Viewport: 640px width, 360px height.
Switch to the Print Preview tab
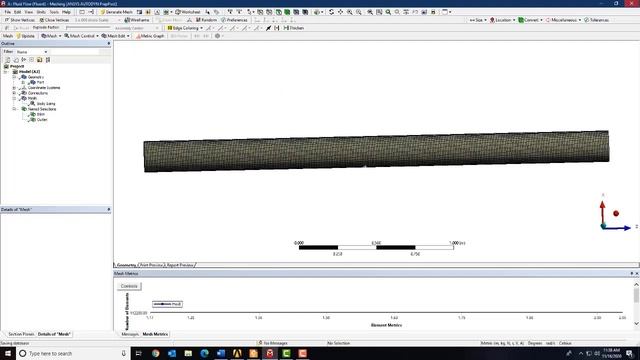151,265
